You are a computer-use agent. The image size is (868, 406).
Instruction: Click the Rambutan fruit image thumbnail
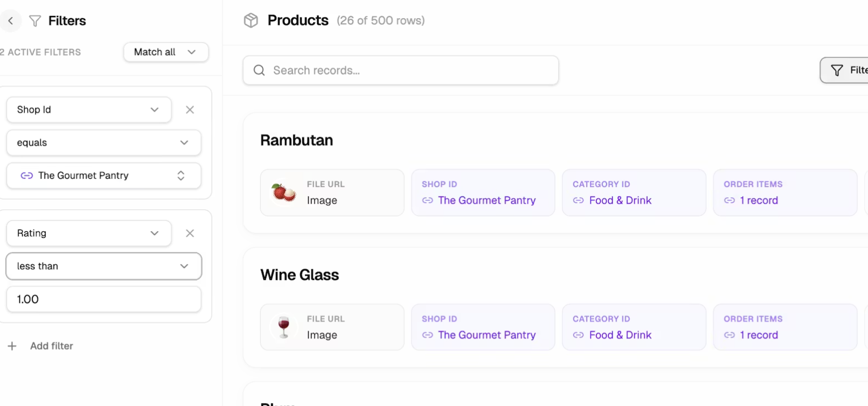pos(283,193)
